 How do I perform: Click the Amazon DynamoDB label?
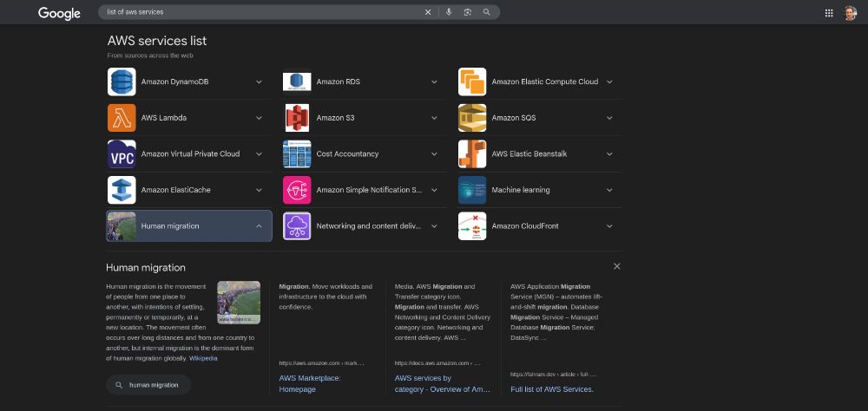click(x=175, y=82)
